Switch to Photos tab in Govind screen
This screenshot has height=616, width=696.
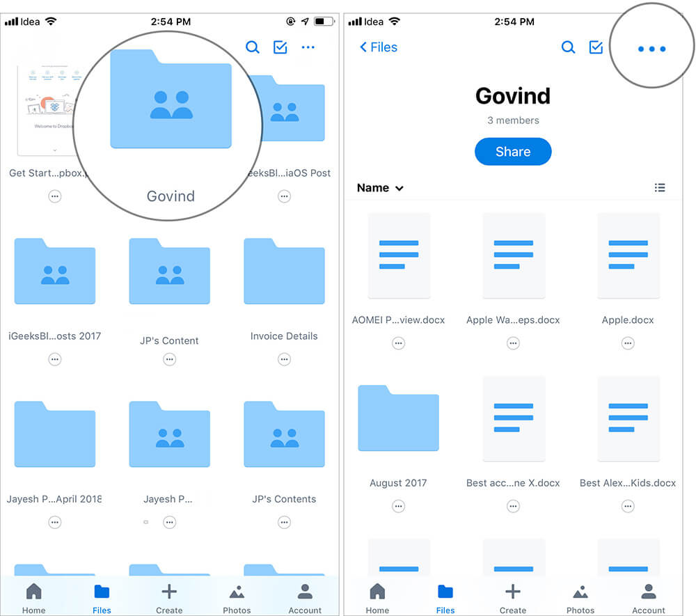580,598
